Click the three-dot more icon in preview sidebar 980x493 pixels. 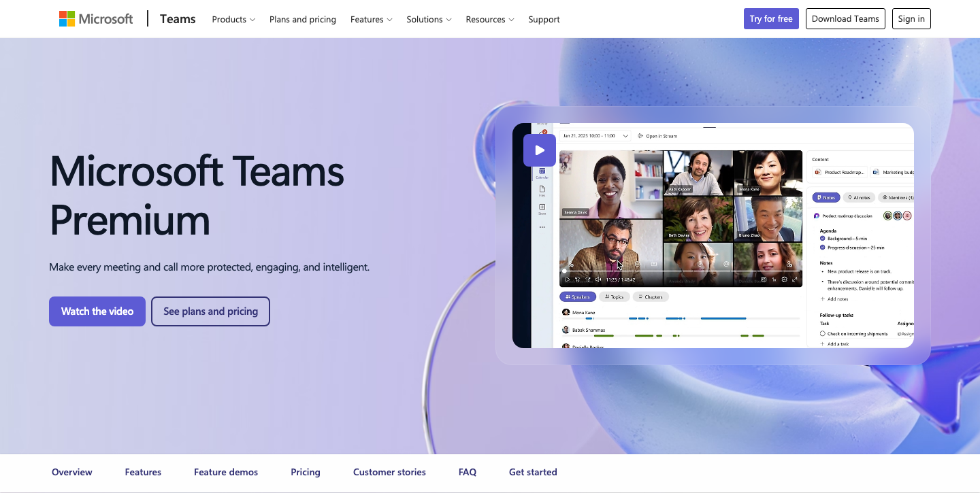(542, 227)
